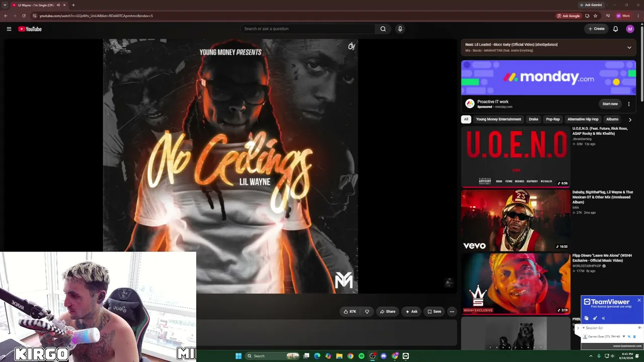The width and height of the screenshot is (644, 362).
Task: Expand the TeamViewer side panel arrow
Action: click(x=578, y=328)
